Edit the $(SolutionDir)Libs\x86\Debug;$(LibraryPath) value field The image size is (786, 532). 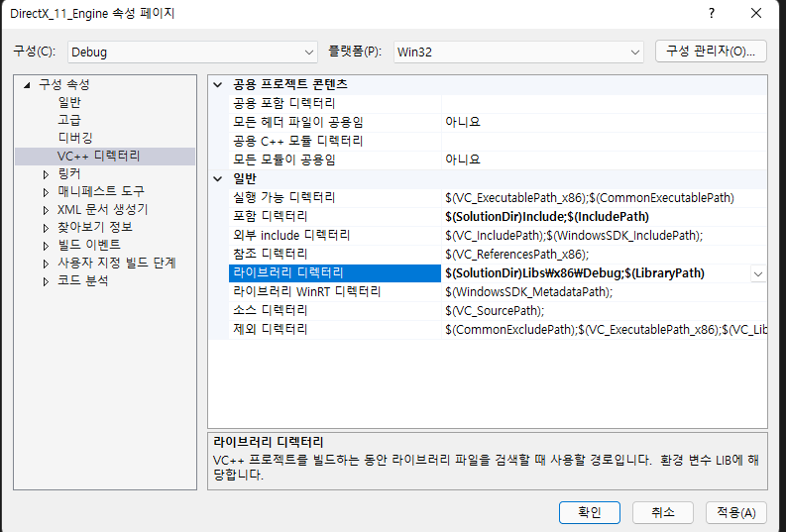[x=575, y=273]
